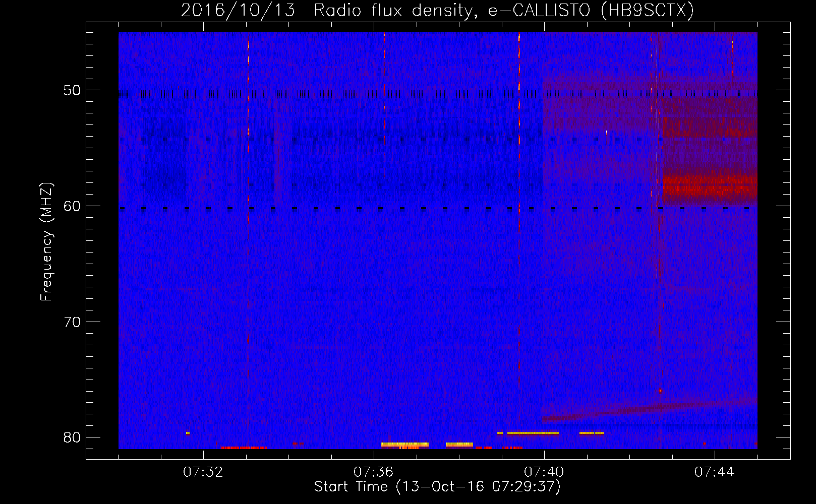This screenshot has width=816, height=504.
Task: Click the 80 frequency tick label
Action: coord(72,437)
